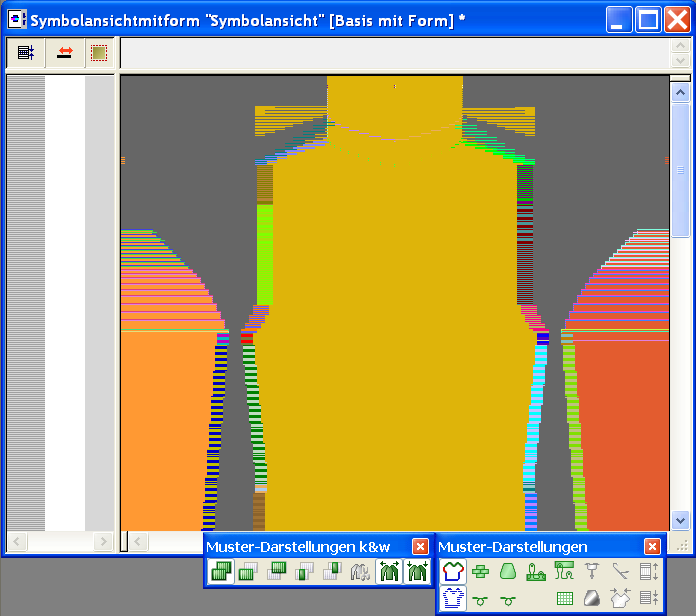This screenshot has height=616, width=696.
Task: Toggle the green sweater with outward arrows
Action: click(x=389, y=572)
